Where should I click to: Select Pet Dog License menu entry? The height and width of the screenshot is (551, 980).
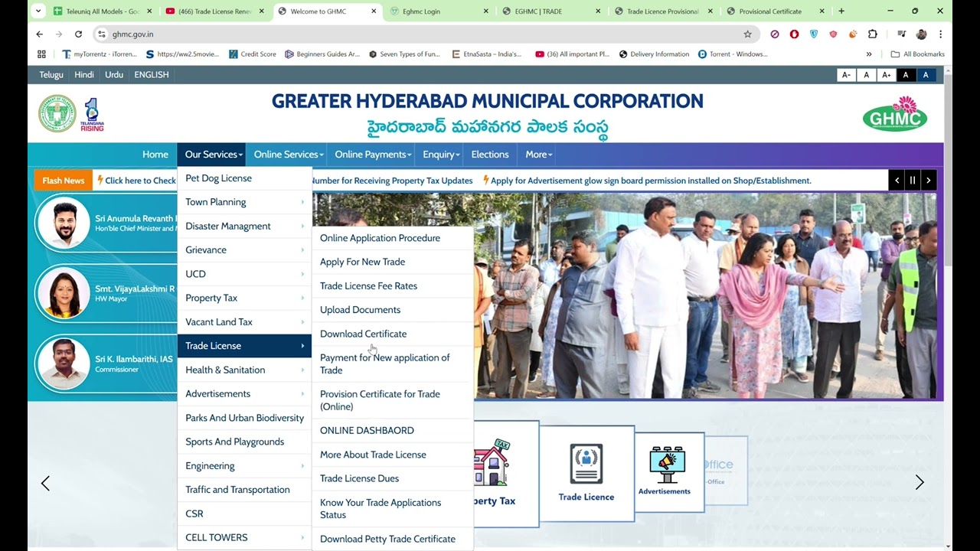[244, 178]
